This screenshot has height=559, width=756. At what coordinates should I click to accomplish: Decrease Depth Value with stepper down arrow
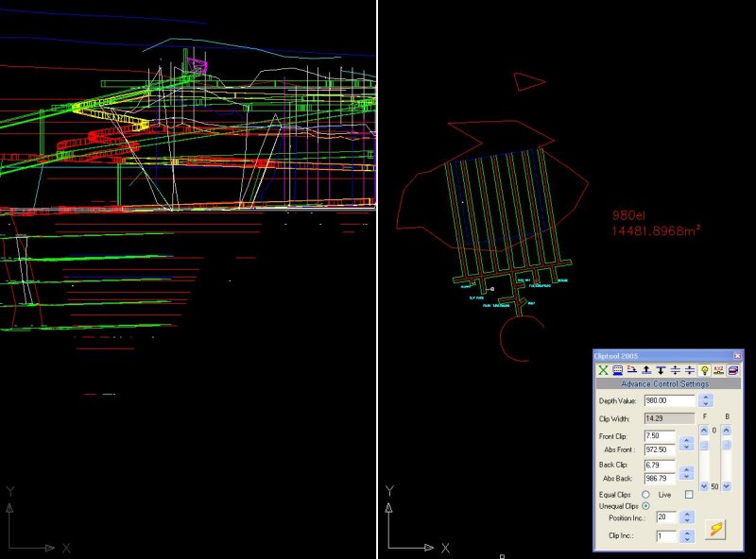[x=706, y=403]
